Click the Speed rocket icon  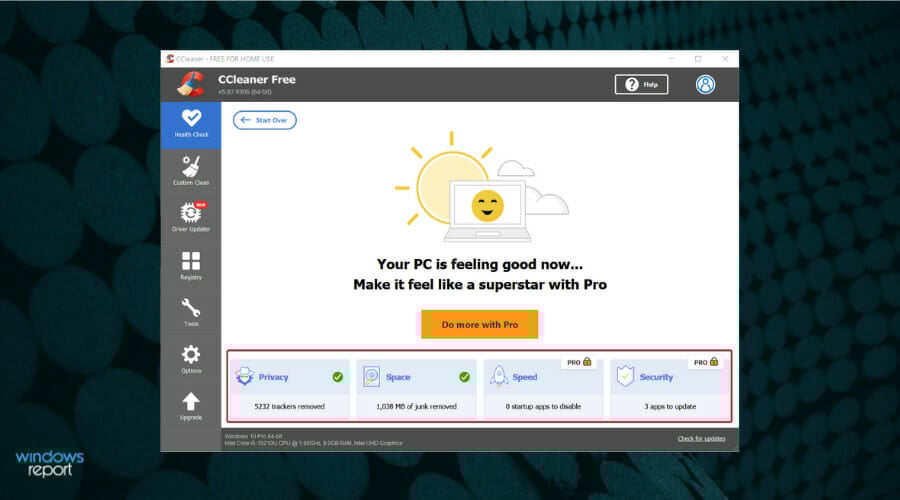(499, 376)
